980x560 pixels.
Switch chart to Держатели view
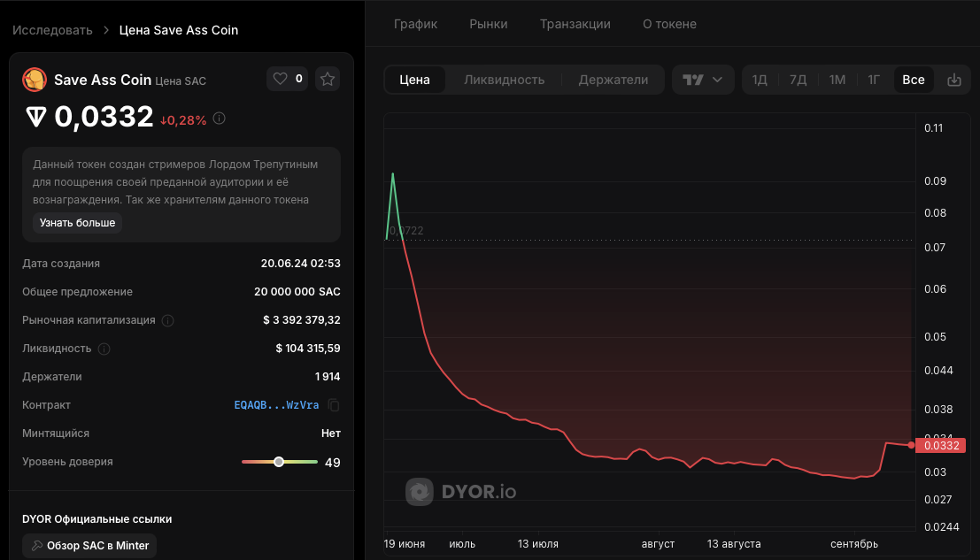coord(613,80)
